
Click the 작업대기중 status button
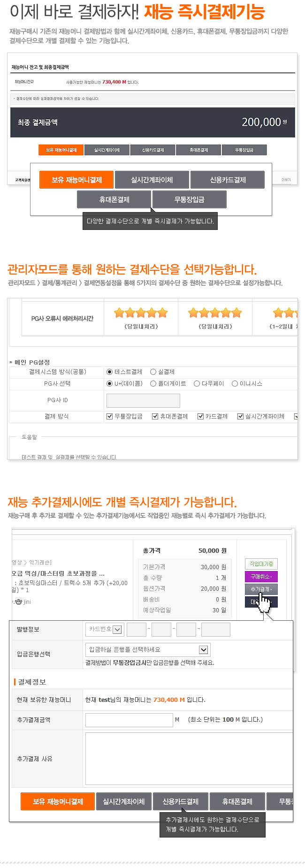coord(261,564)
